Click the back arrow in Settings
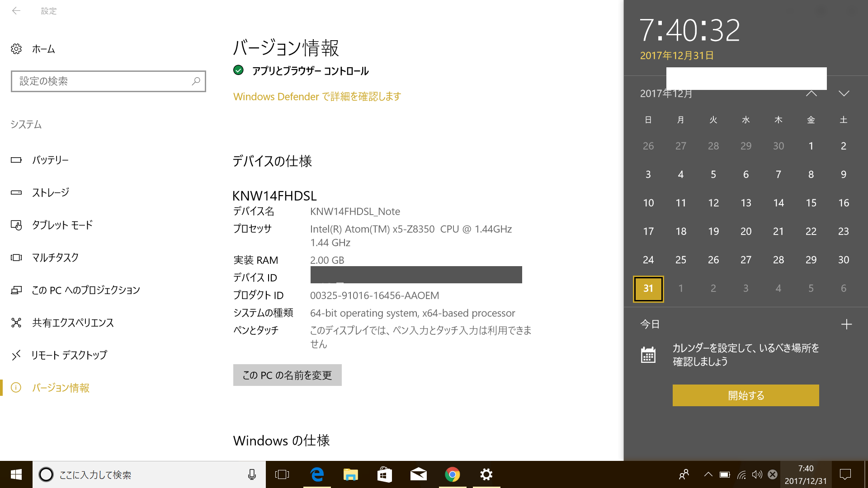 tap(16, 11)
